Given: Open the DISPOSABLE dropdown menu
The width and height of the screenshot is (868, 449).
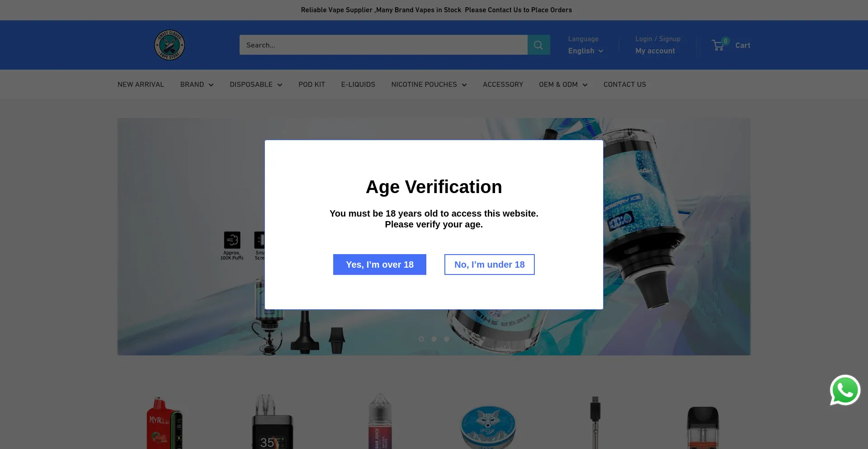Looking at the screenshot, I should (256, 85).
